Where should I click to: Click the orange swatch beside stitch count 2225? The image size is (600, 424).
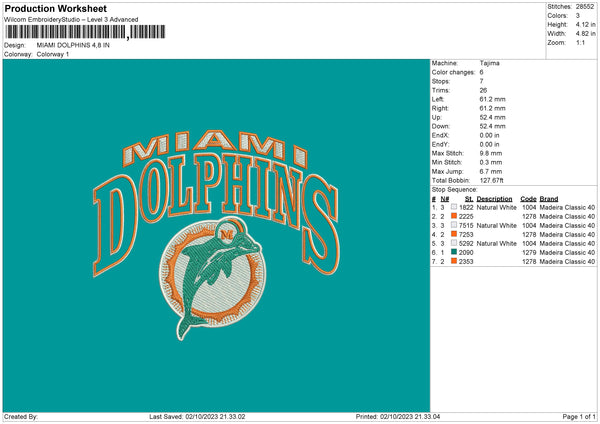[454, 216]
